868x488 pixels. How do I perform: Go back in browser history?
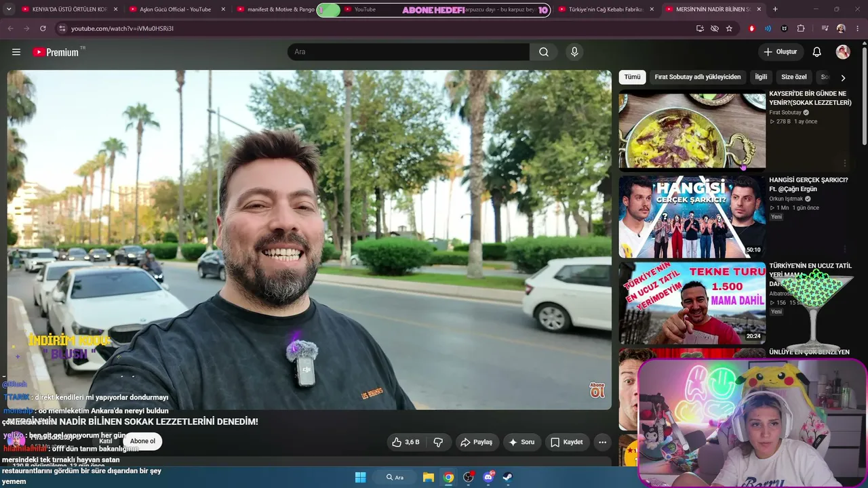[x=10, y=28]
